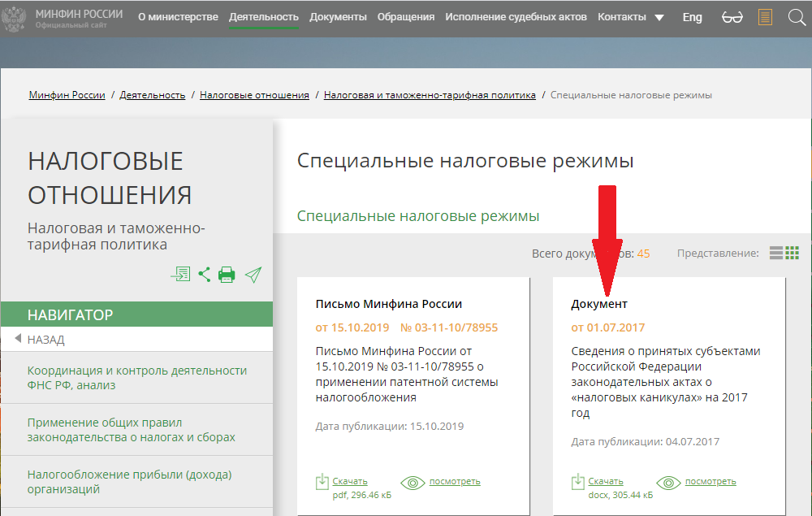Image resolution: width=812 pixels, height=516 pixels.
Task: Open Специальные налоговые режимы green heading
Action: [x=418, y=216]
